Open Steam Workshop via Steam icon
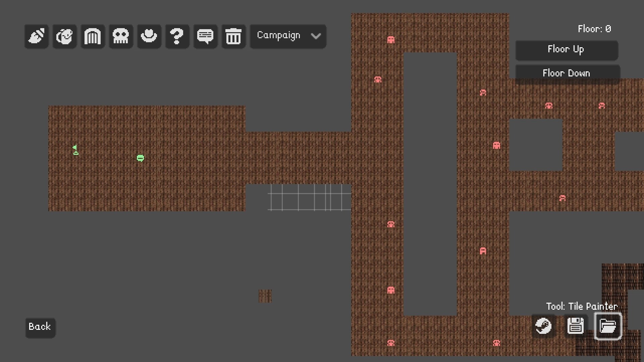The width and height of the screenshot is (644, 362). tap(543, 326)
